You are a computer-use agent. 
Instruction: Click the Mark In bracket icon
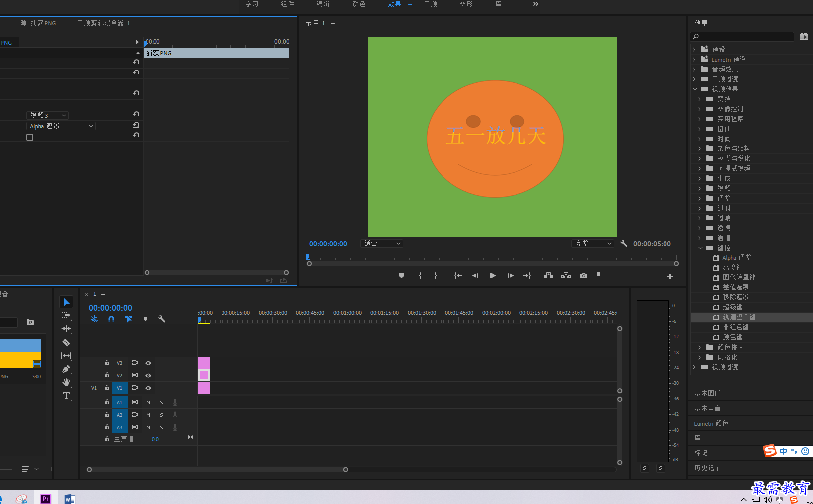[420, 276]
